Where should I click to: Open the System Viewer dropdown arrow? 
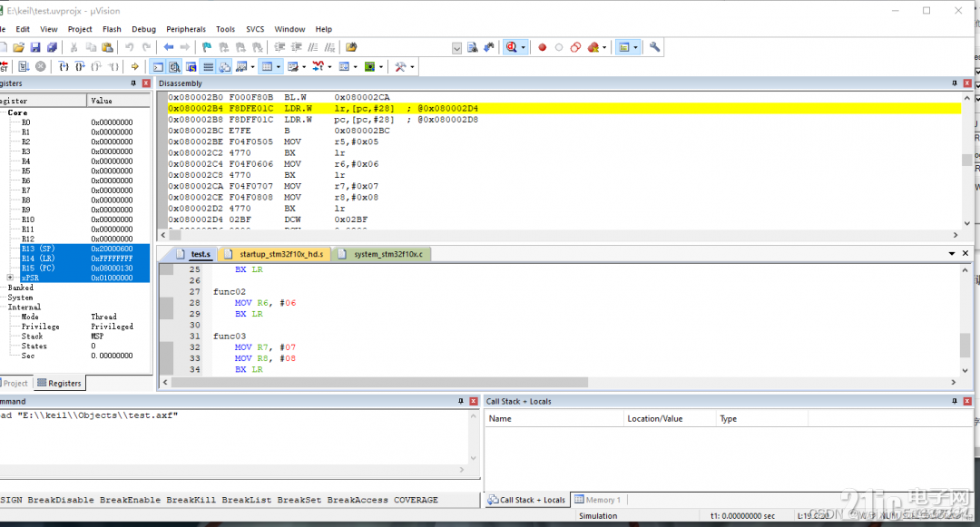coord(380,67)
